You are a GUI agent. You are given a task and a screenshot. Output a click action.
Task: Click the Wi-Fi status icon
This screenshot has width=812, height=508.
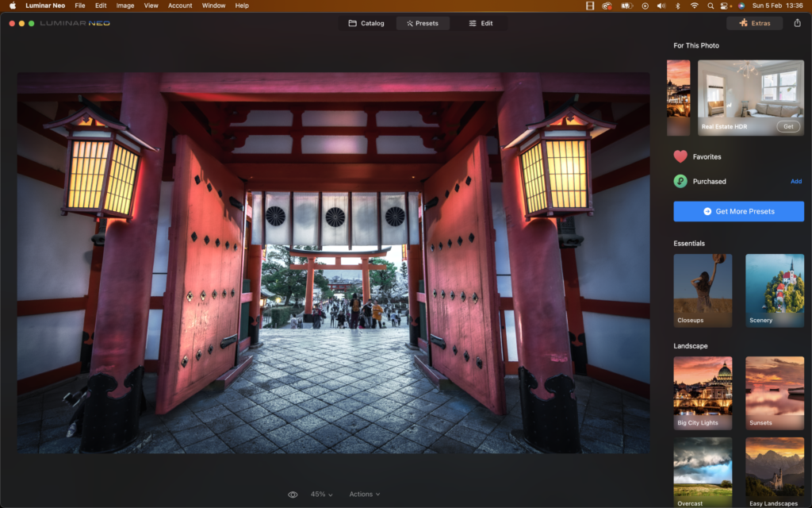click(x=695, y=6)
